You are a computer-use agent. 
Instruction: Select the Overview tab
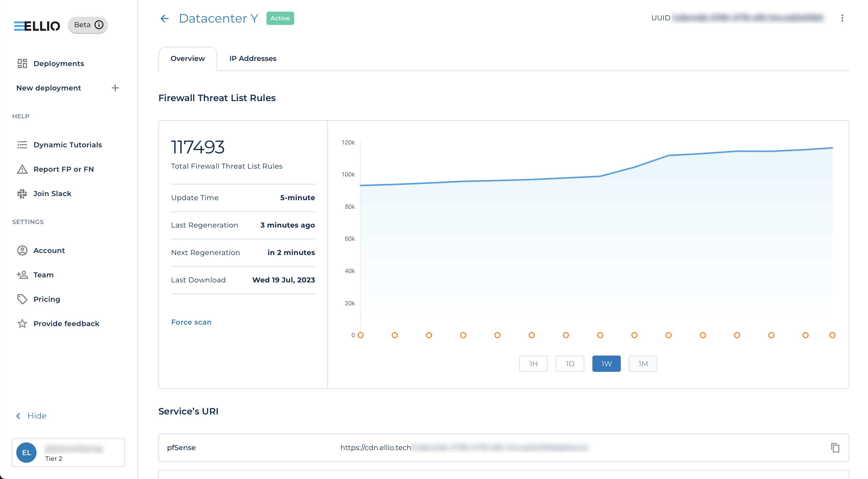click(187, 58)
